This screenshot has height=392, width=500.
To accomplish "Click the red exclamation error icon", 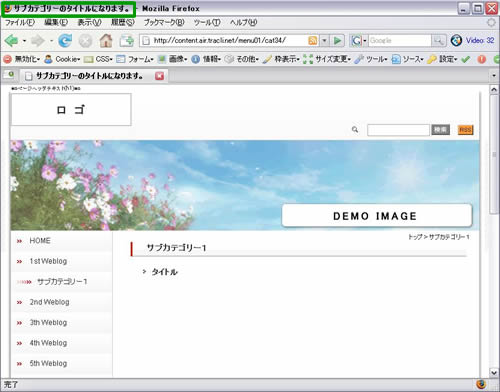I will 482,59.
